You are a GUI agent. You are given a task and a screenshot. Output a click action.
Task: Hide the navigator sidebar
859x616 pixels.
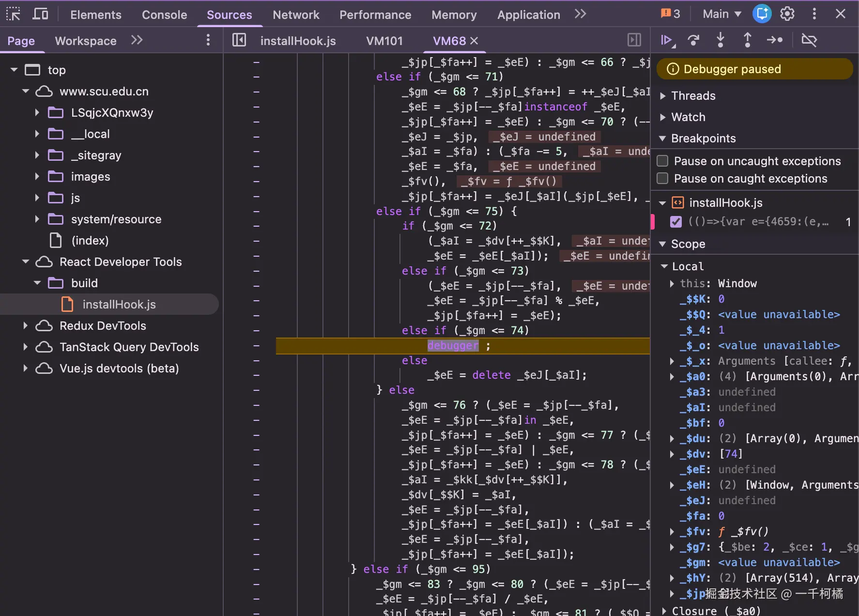tap(239, 40)
